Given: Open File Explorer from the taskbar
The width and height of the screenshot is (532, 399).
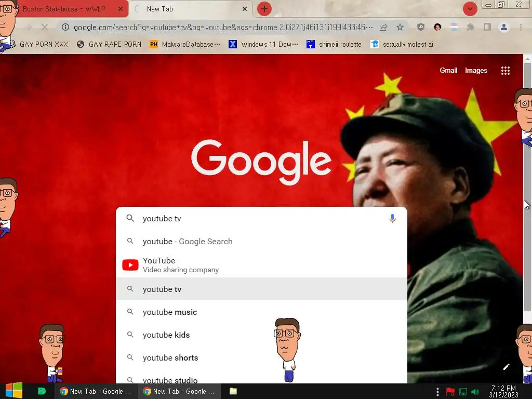Looking at the screenshot, I should tap(233, 391).
